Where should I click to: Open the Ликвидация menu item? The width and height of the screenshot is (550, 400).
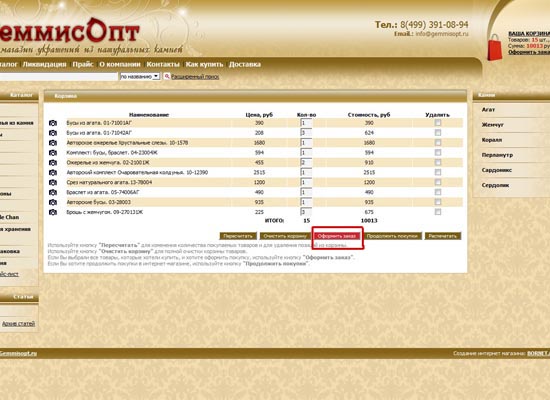(45, 65)
